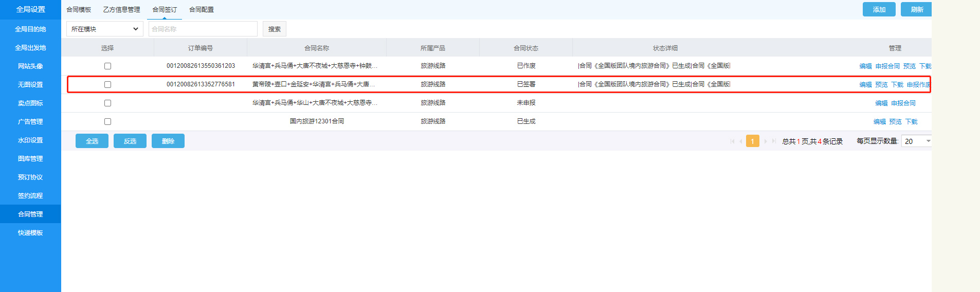The height and width of the screenshot is (292, 980).
Task: Click the 合同名称 search input field
Action: point(203,29)
